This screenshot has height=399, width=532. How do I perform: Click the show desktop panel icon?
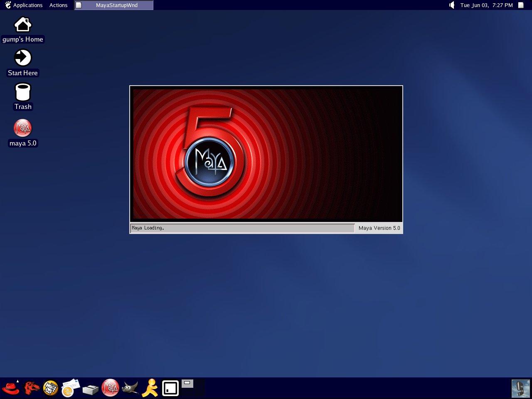tap(170, 388)
